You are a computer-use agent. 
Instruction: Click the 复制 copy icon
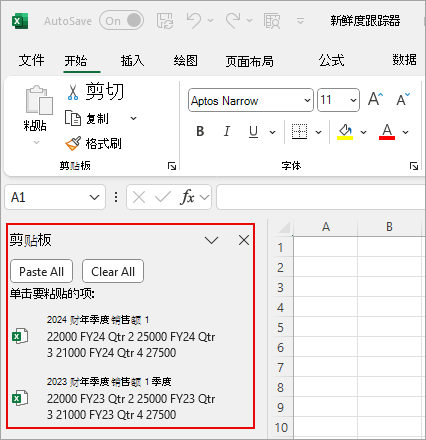pos(73,118)
